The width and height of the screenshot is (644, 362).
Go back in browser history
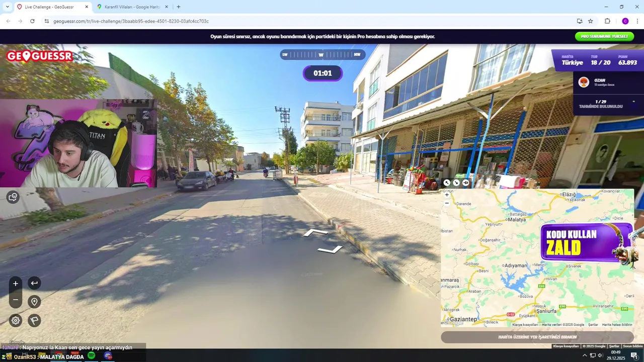point(8,21)
